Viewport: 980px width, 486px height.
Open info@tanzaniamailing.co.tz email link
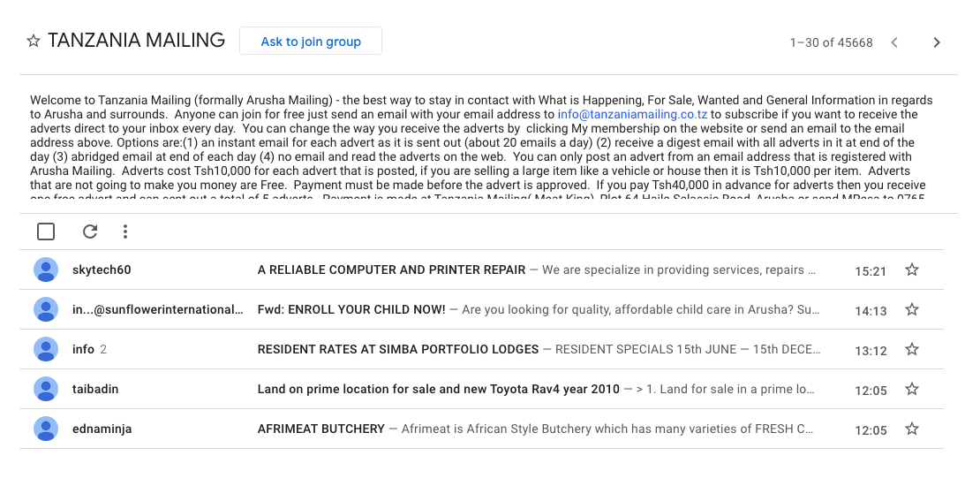632,115
